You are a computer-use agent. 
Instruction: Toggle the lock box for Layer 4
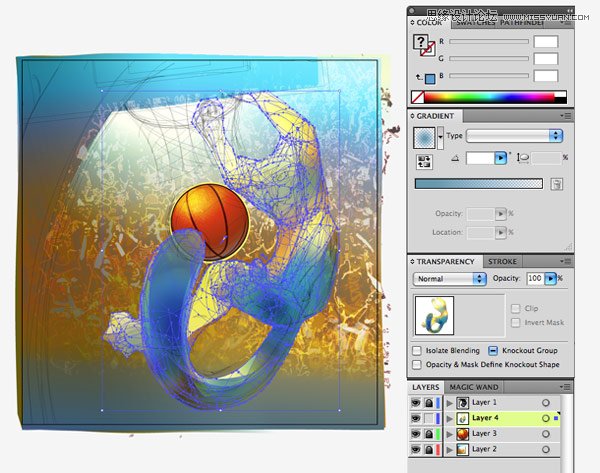click(x=429, y=418)
